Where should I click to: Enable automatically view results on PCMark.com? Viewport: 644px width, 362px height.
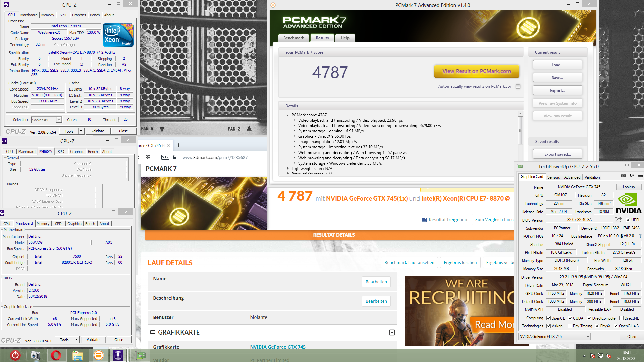pyautogui.click(x=518, y=86)
